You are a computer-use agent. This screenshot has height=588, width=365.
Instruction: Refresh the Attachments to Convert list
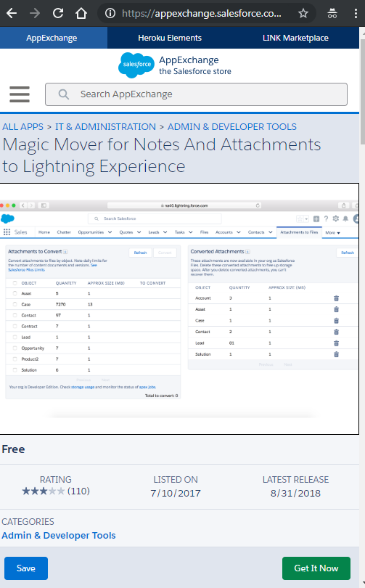coord(141,253)
